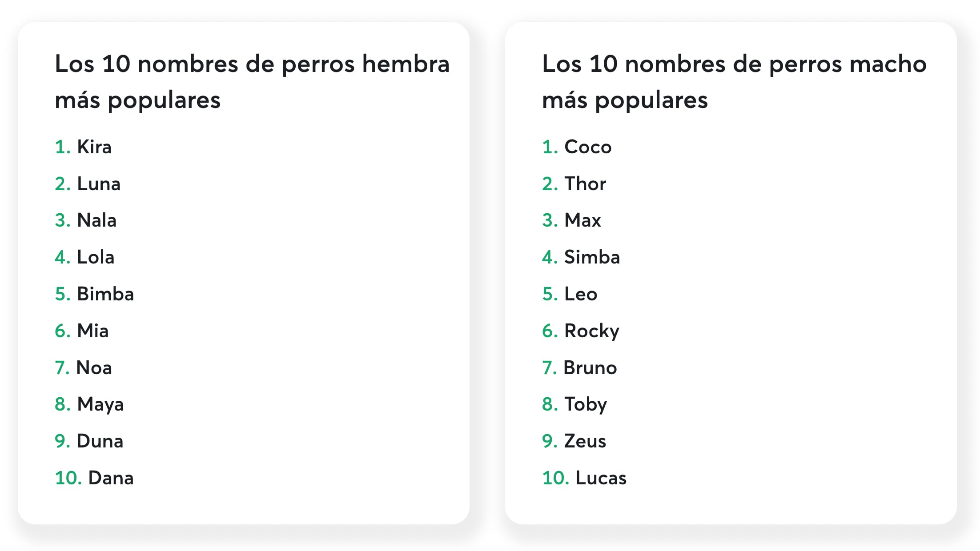The width and height of the screenshot is (980, 551).
Task: Select Luna in the hembra list
Action: [98, 184]
